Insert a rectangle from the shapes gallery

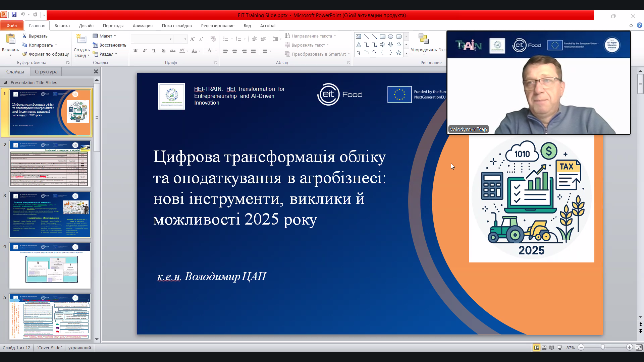coord(383,36)
